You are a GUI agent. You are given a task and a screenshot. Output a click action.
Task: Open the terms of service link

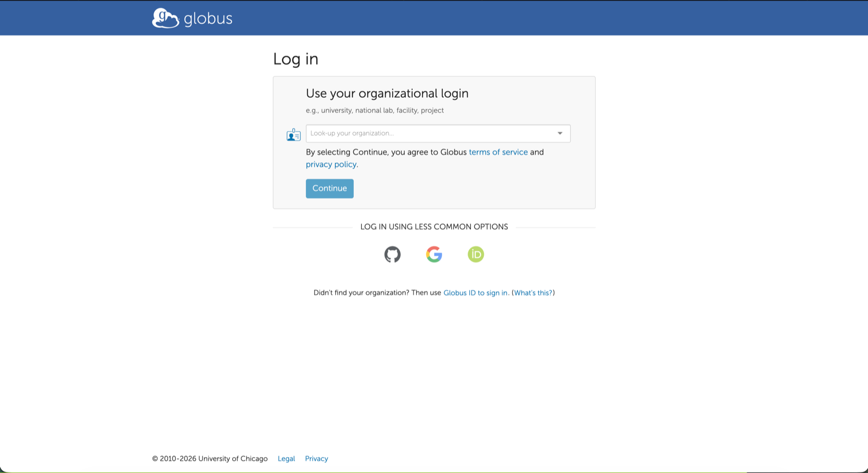(x=498, y=152)
